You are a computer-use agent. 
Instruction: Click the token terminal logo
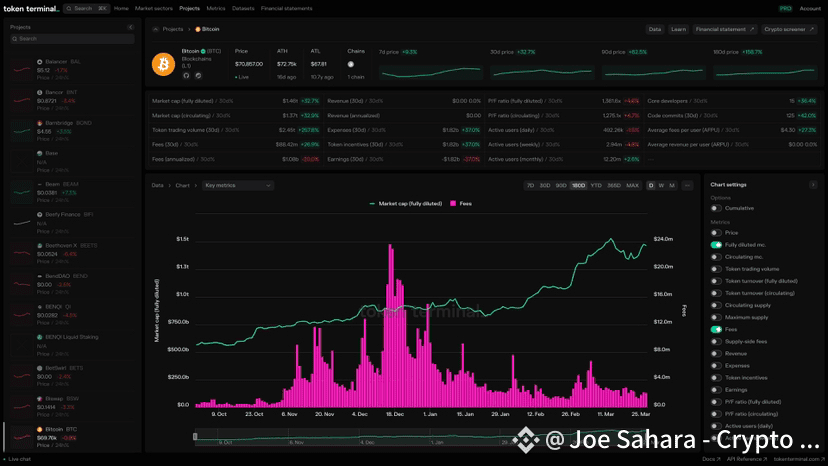[x=31, y=8]
